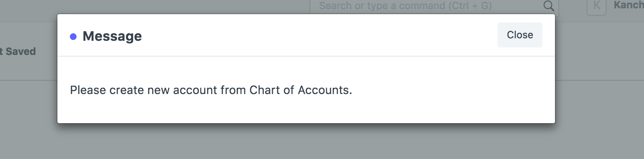Click the blue indicator dot beside Message
644x159 pixels.
pos(73,37)
